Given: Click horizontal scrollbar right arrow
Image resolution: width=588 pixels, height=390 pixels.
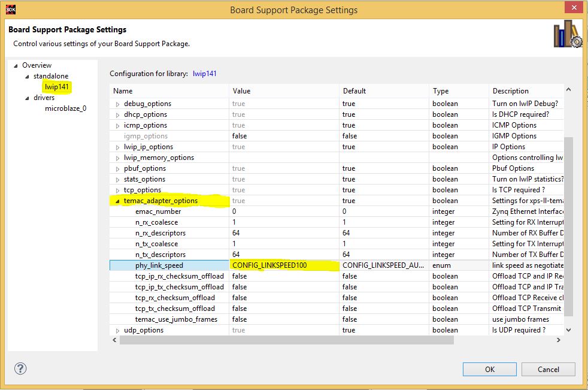Looking at the screenshot, I should coord(559,340).
